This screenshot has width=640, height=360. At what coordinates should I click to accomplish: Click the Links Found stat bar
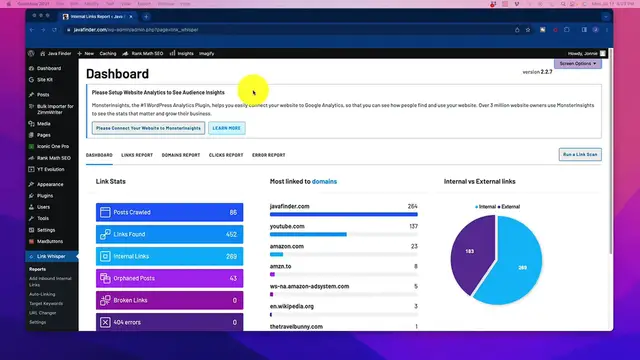pos(169,234)
